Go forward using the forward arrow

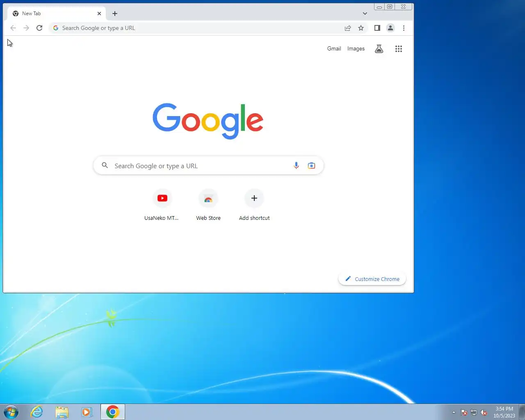(x=26, y=28)
